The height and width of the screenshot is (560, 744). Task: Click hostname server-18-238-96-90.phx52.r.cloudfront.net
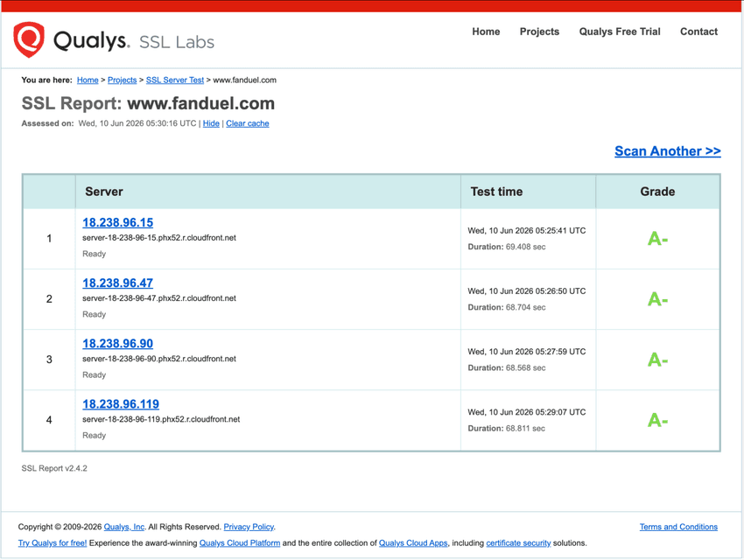[x=159, y=359]
